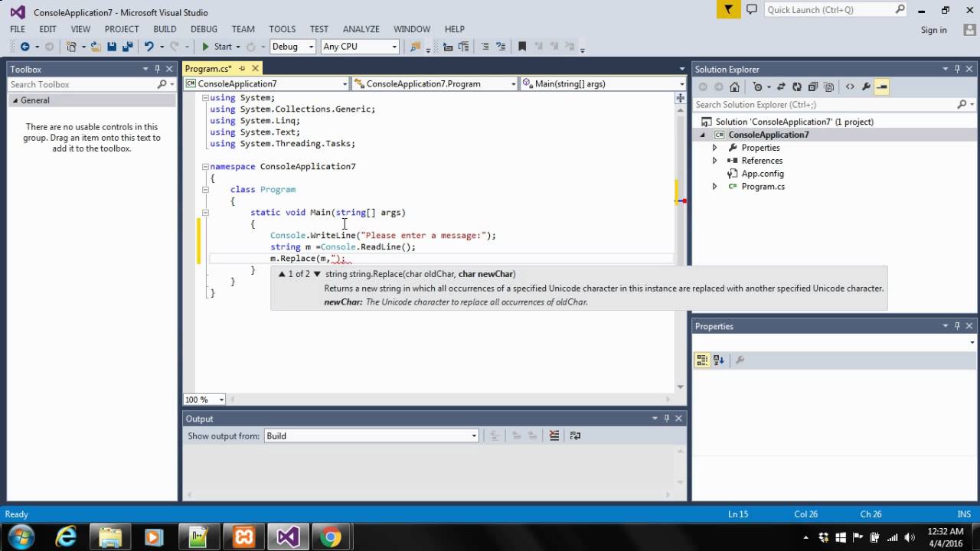
Task: Toggle auto-hide pin on Toolbox panel
Action: pyautogui.click(x=157, y=69)
